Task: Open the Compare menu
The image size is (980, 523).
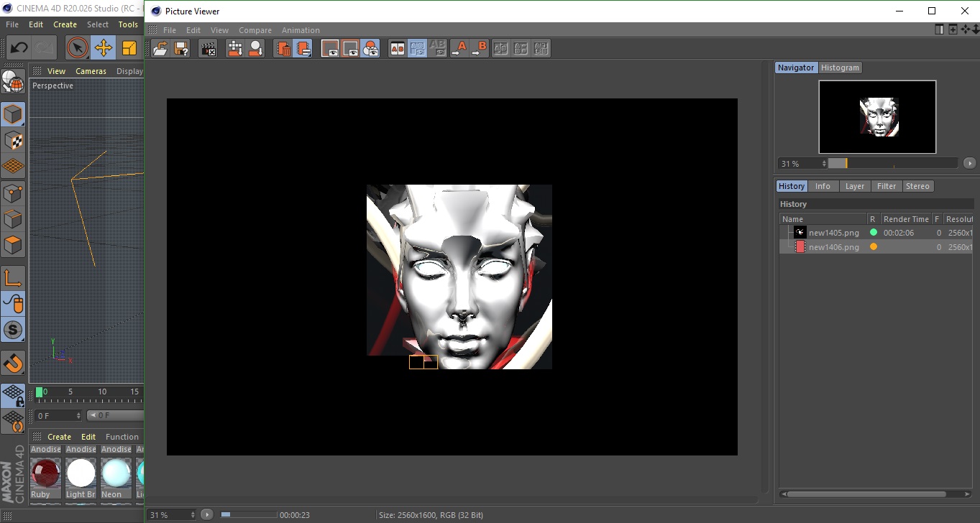Action: pos(255,30)
